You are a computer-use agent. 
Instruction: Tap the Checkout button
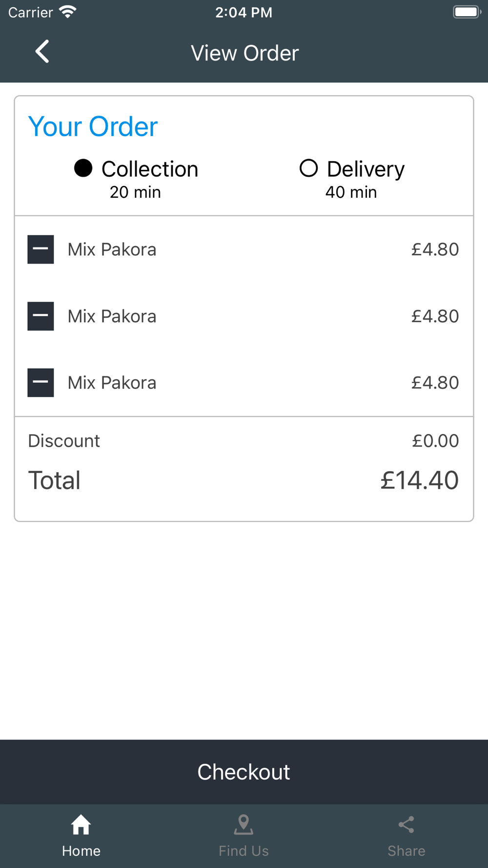pyautogui.click(x=244, y=772)
